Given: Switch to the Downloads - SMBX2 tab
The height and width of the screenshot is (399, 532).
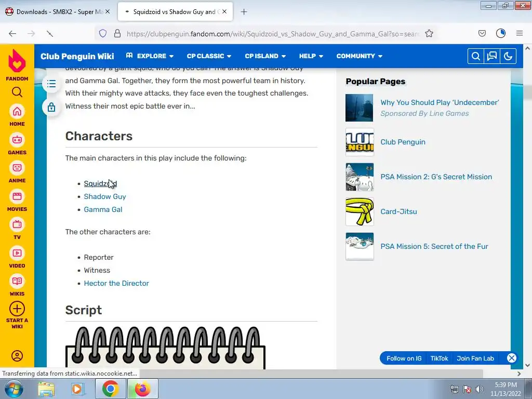Looking at the screenshot, I should pos(58,12).
